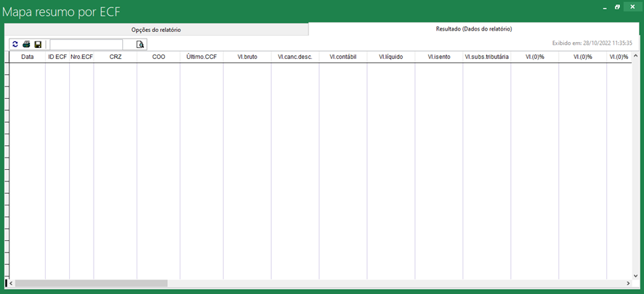Click the horizontal scrollbar thumb
This screenshot has height=294, width=644.
click(91, 283)
